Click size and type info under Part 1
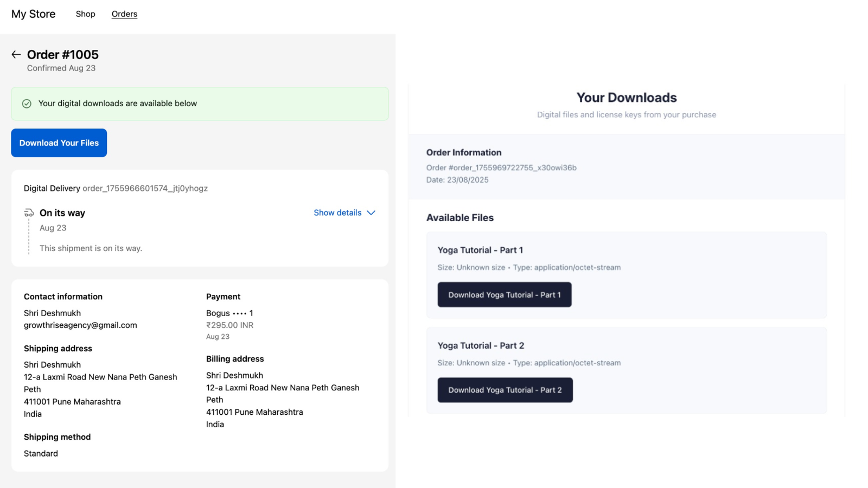This screenshot has height=488, width=868. click(529, 267)
